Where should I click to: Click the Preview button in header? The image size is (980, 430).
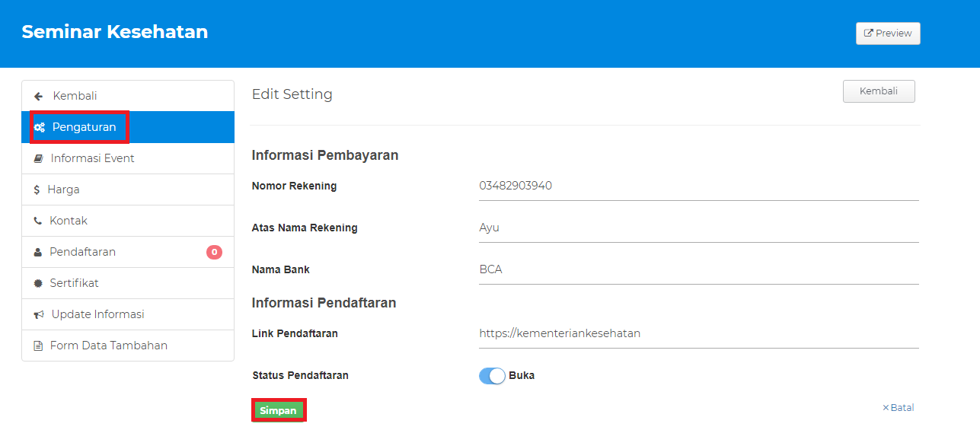coord(888,33)
